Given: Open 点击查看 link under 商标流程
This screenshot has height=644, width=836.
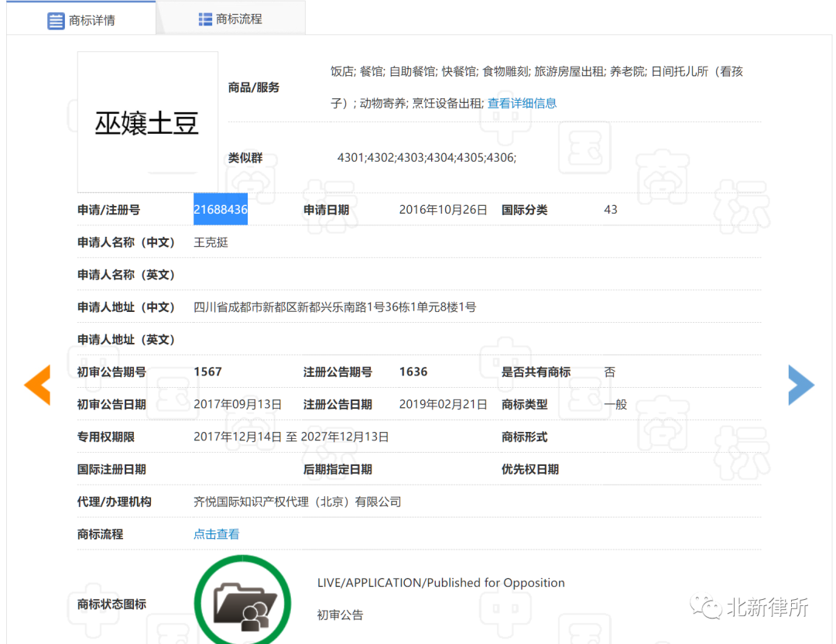Looking at the screenshot, I should click(216, 534).
